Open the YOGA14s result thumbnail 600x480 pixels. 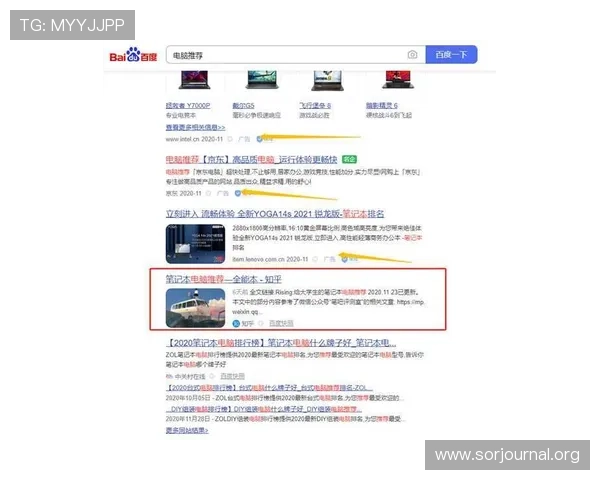point(196,244)
